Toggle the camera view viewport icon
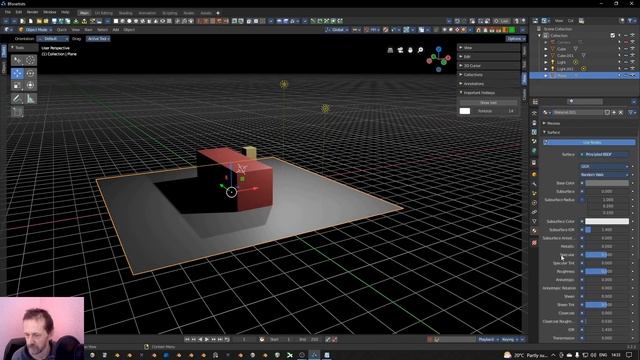This screenshot has width=640, height=360. [400, 50]
